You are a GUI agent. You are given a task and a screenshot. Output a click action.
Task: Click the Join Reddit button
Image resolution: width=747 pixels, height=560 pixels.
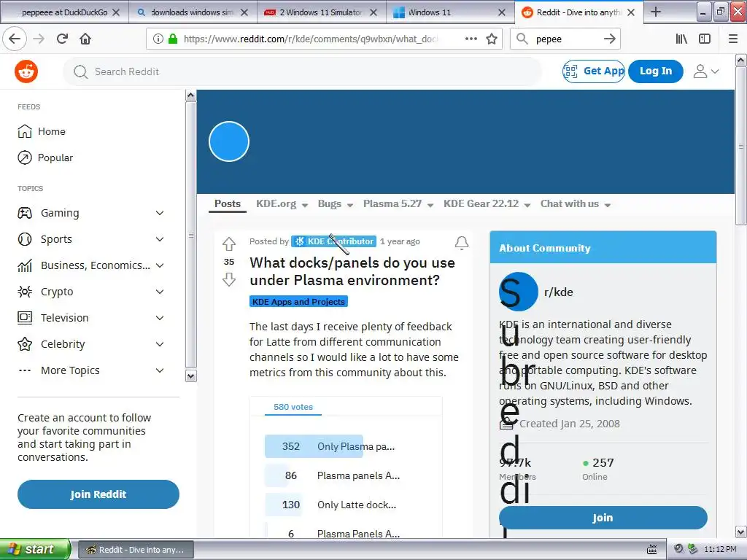(98, 494)
